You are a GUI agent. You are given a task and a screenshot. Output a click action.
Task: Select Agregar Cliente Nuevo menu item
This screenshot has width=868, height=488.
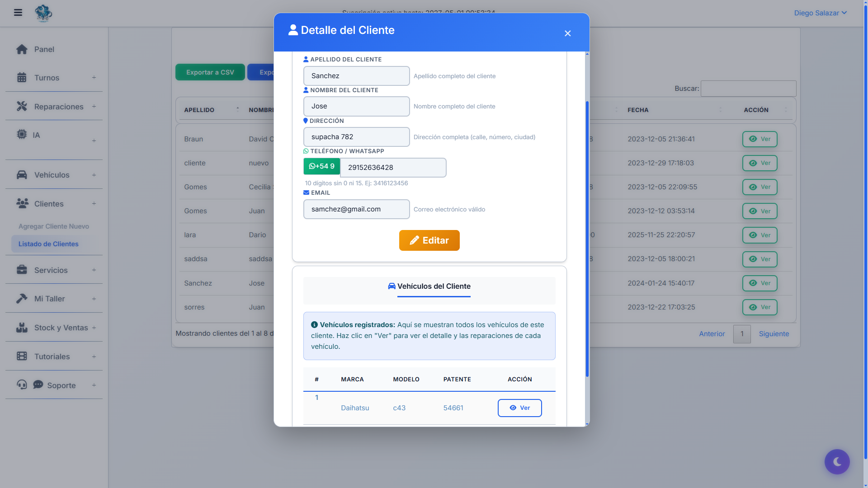[54, 226]
